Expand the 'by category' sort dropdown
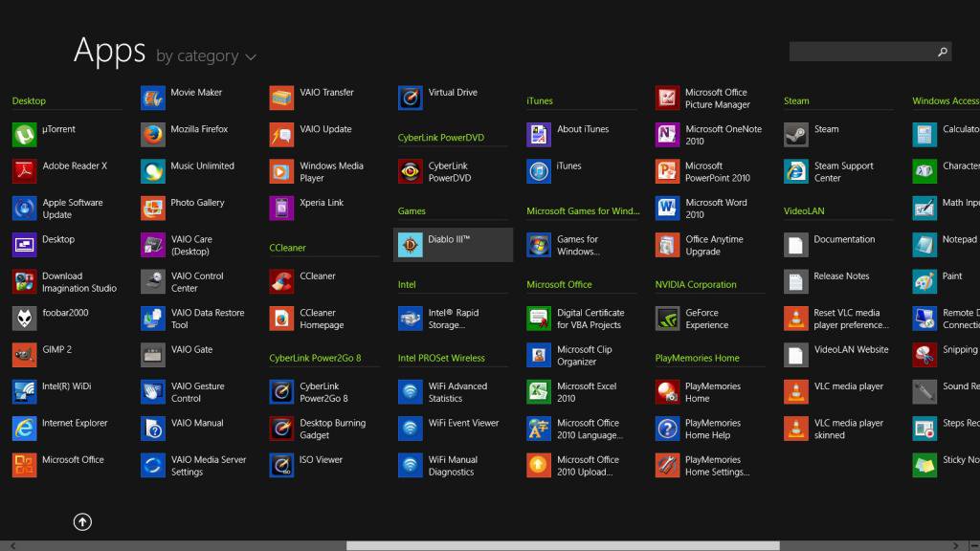The height and width of the screenshot is (551, 980). [x=207, y=56]
